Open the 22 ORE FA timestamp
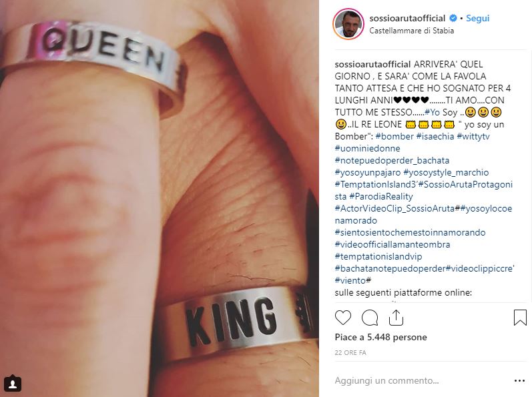Viewport: 532px width, 397px height. [350, 352]
